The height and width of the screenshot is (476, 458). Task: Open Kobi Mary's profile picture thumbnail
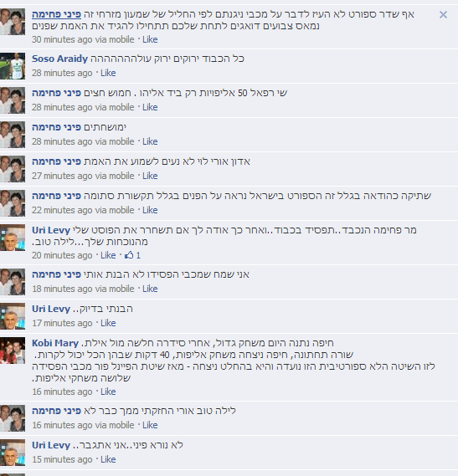click(x=13, y=351)
